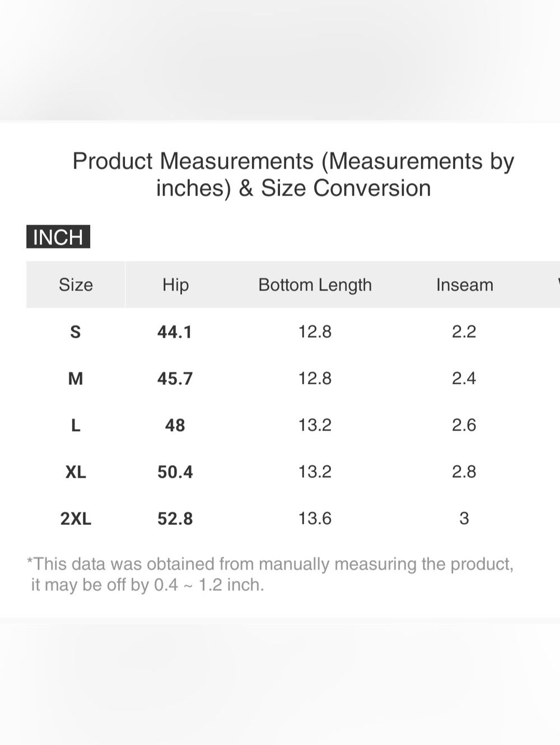Click the Size column header

tap(76, 285)
